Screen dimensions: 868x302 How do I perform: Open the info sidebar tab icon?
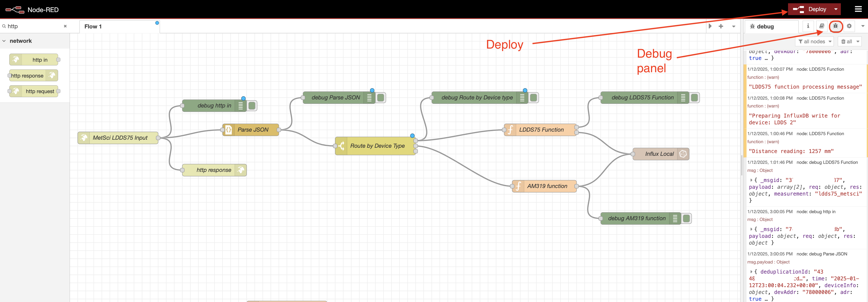808,26
